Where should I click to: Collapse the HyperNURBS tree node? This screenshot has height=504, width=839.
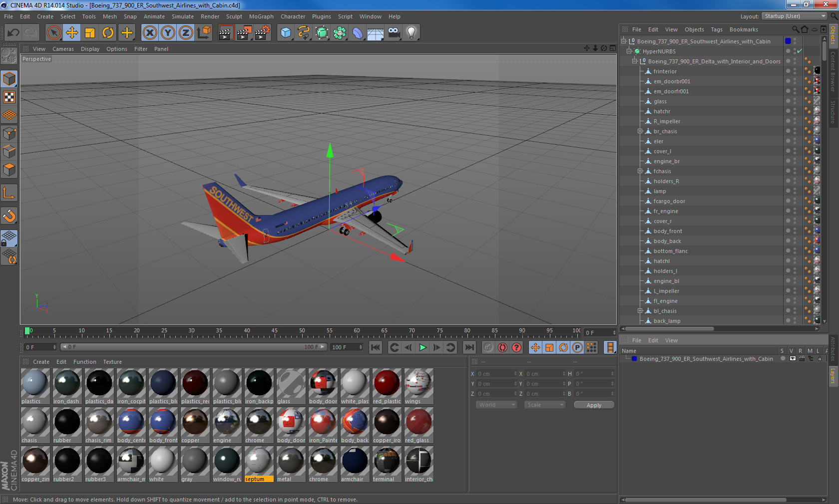click(629, 51)
